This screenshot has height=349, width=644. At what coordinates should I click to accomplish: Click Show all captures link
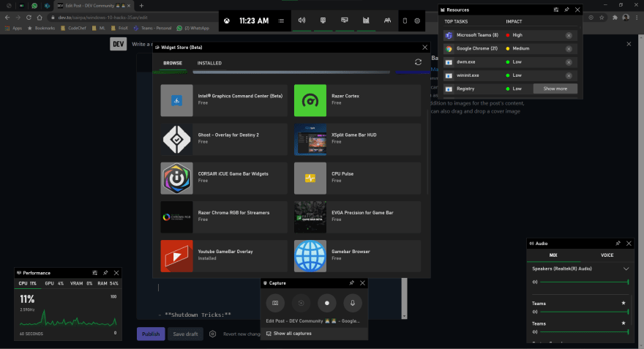[x=289, y=334]
